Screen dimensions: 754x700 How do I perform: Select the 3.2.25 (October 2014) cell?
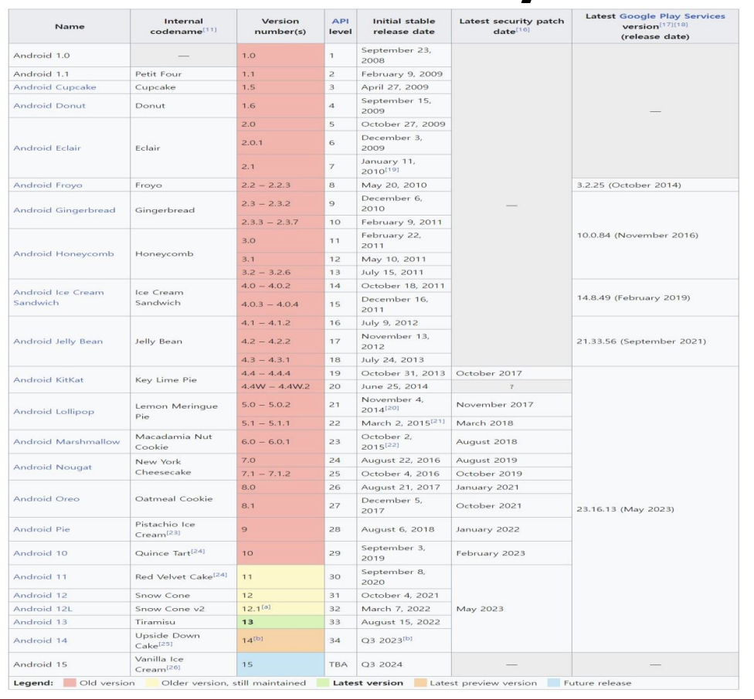[655, 185]
